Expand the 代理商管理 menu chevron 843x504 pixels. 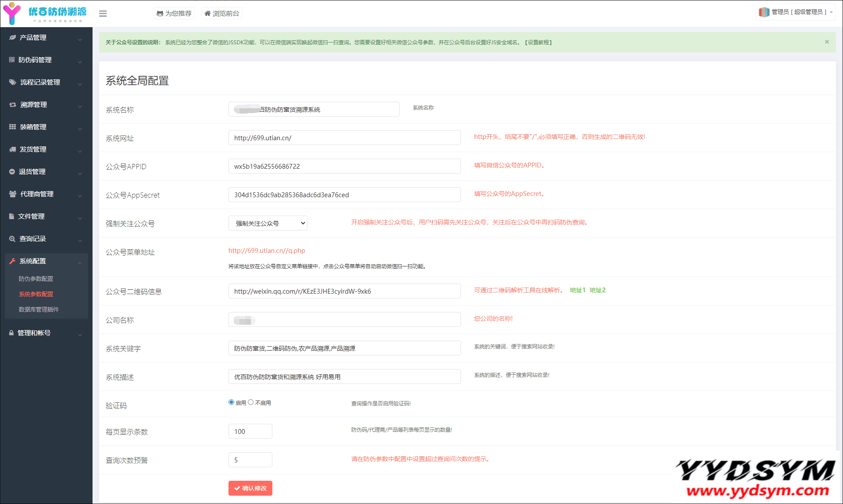click(80, 196)
